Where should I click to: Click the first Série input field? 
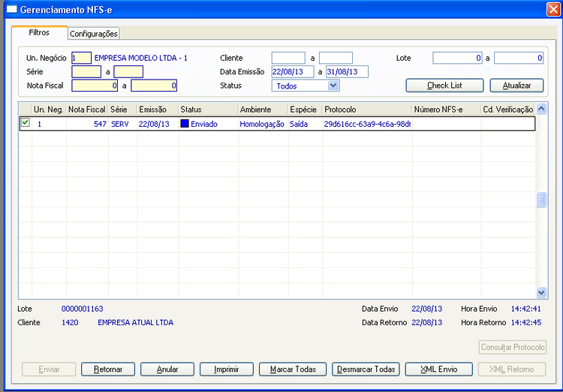tap(86, 71)
